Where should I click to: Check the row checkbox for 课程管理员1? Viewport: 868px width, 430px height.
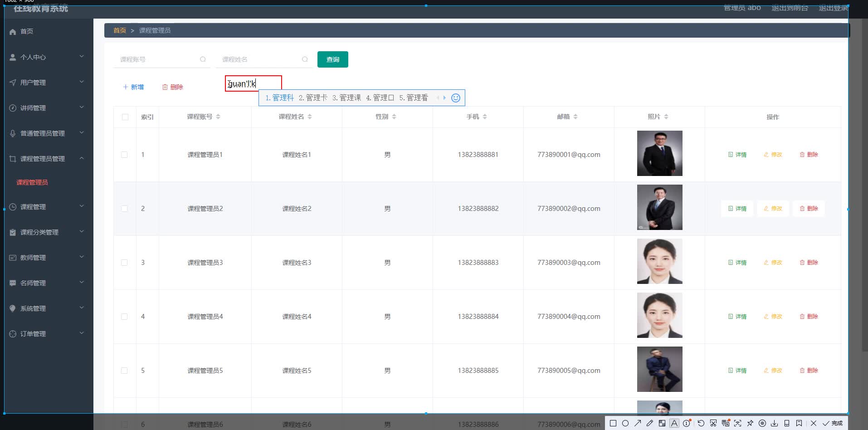125,154
